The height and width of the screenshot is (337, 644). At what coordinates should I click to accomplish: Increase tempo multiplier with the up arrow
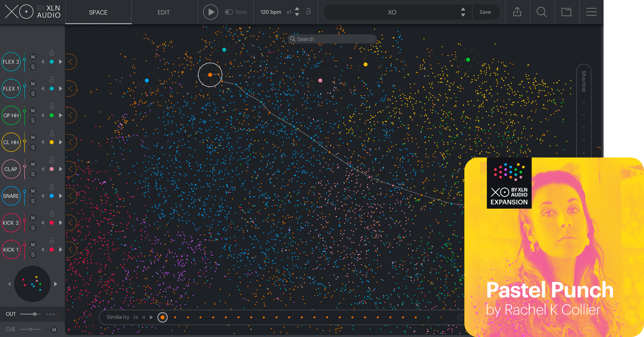click(x=297, y=9)
